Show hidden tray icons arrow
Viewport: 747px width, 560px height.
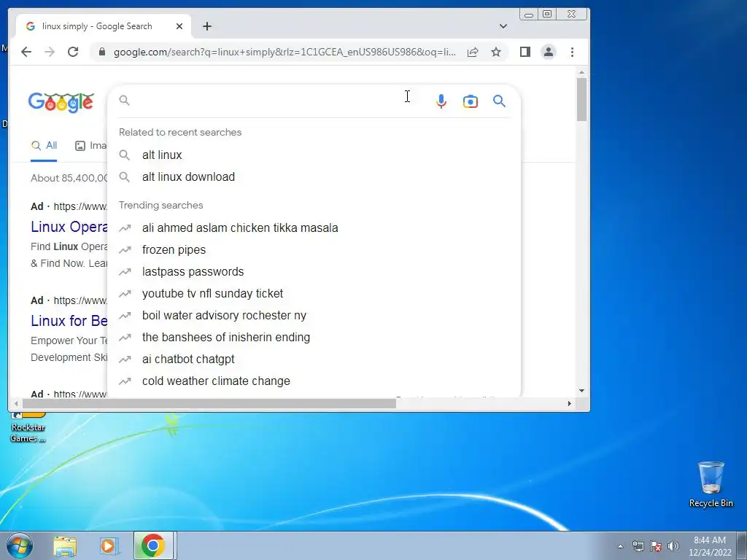pyautogui.click(x=620, y=546)
